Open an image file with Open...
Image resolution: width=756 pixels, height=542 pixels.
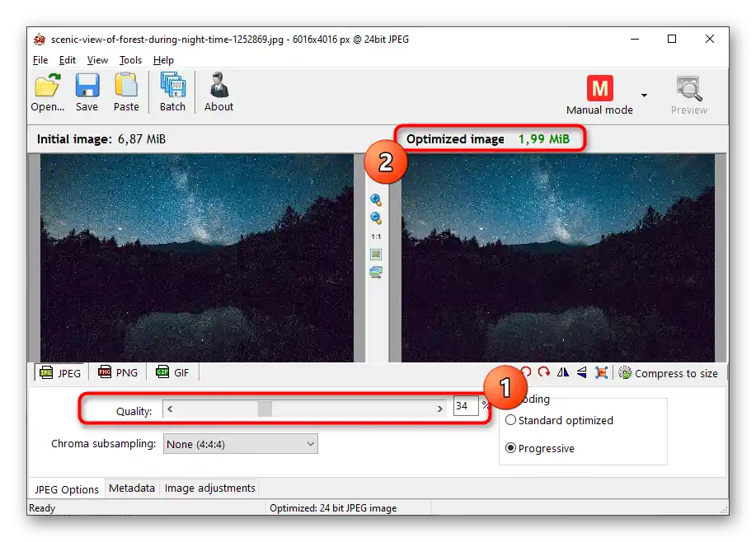click(47, 92)
